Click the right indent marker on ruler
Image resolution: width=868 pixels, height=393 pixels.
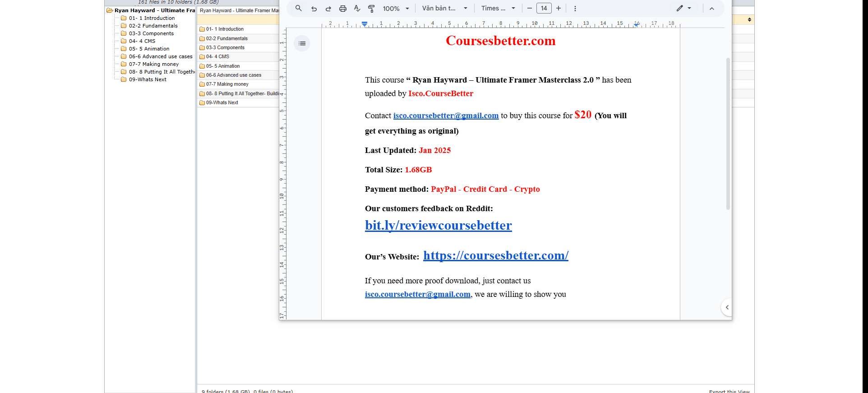click(x=636, y=25)
